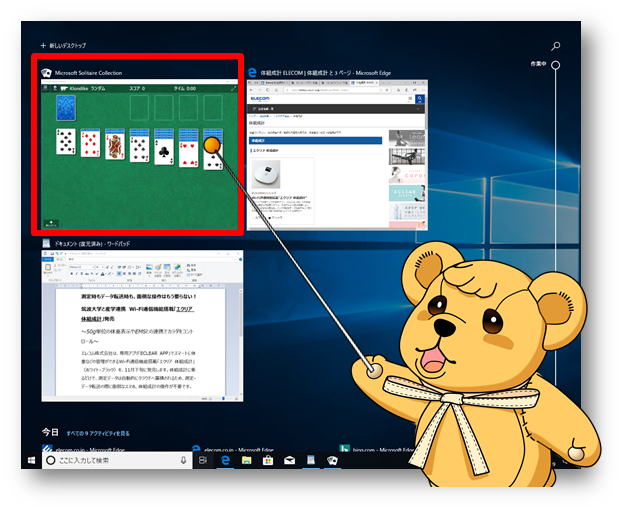Open Microsoft Edge from the taskbar
This screenshot has width=623, height=511.
point(226,460)
